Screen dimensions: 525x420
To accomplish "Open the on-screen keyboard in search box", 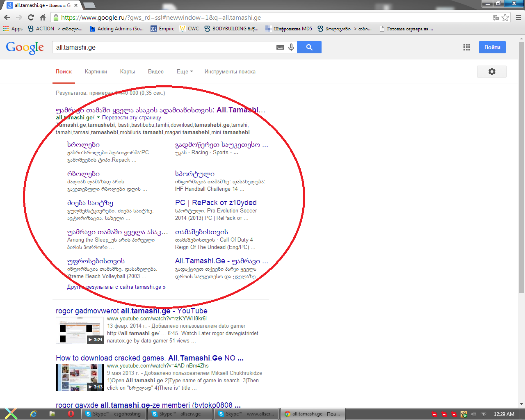I will pyautogui.click(x=280, y=48).
